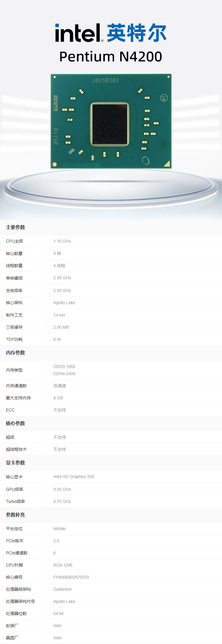Select the BGA 1296 CPU针脚 value
The image size is (222, 644).
[x=63, y=565]
